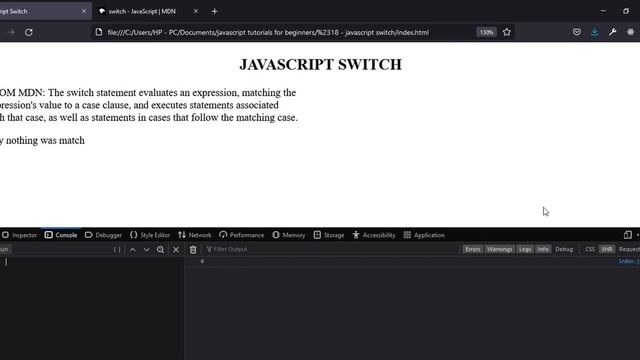This screenshot has height=360, width=640.
Task: Toggle Responsive Design Mode icon
Action: pyautogui.click(x=627, y=235)
